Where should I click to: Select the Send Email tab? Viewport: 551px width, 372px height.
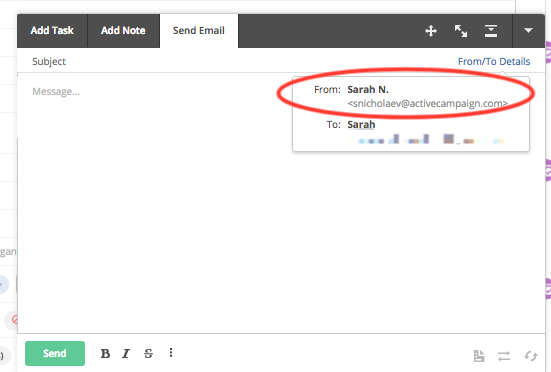coord(199,31)
